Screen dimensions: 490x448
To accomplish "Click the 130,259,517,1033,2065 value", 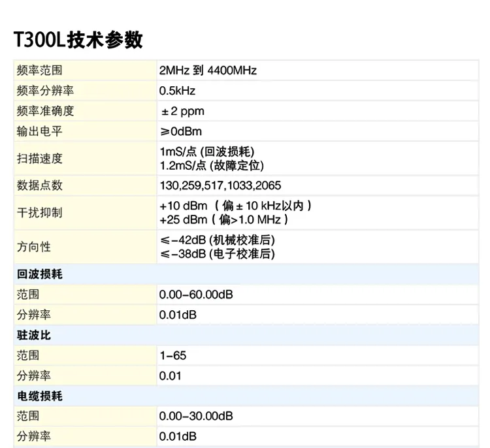I will pyautogui.click(x=220, y=185).
